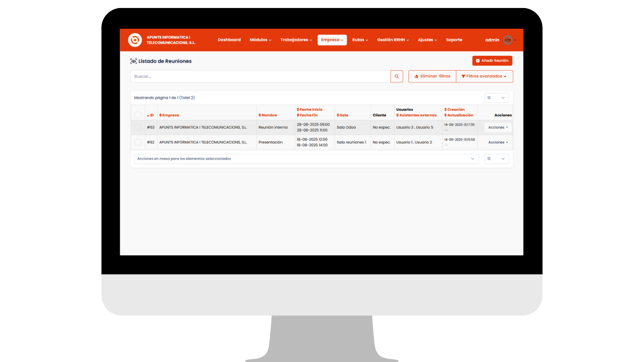Image resolution: width=644 pixels, height=362 pixels.
Task: Open the Trabajadores menu
Action: click(x=296, y=40)
